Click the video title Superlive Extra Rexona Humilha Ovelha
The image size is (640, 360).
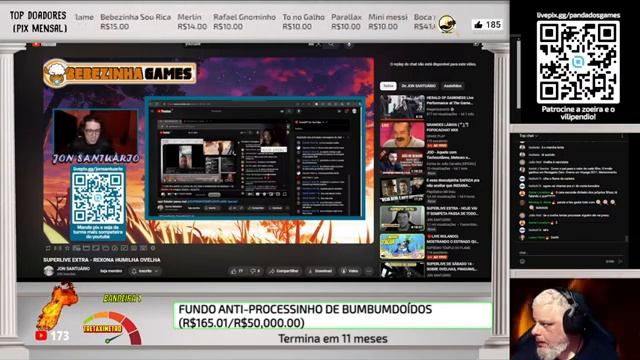(x=102, y=260)
